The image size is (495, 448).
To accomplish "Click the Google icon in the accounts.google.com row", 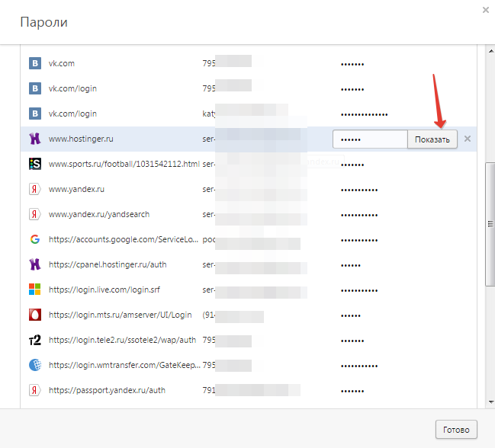I will 35,239.
